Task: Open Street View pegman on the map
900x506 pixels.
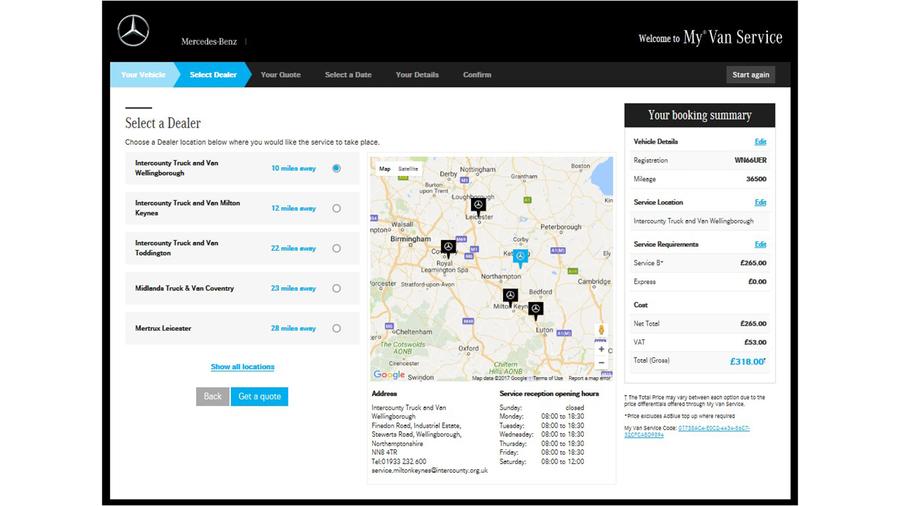Action: [x=601, y=330]
